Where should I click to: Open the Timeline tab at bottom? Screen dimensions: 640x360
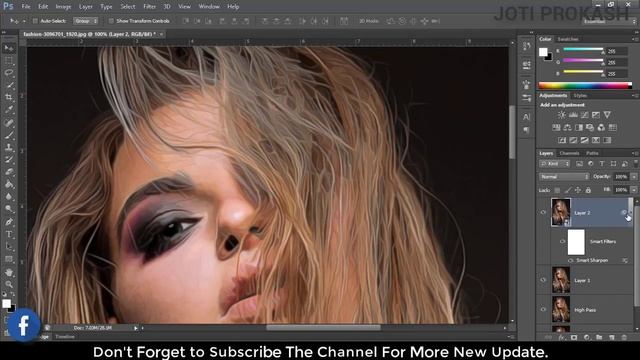coord(65,337)
